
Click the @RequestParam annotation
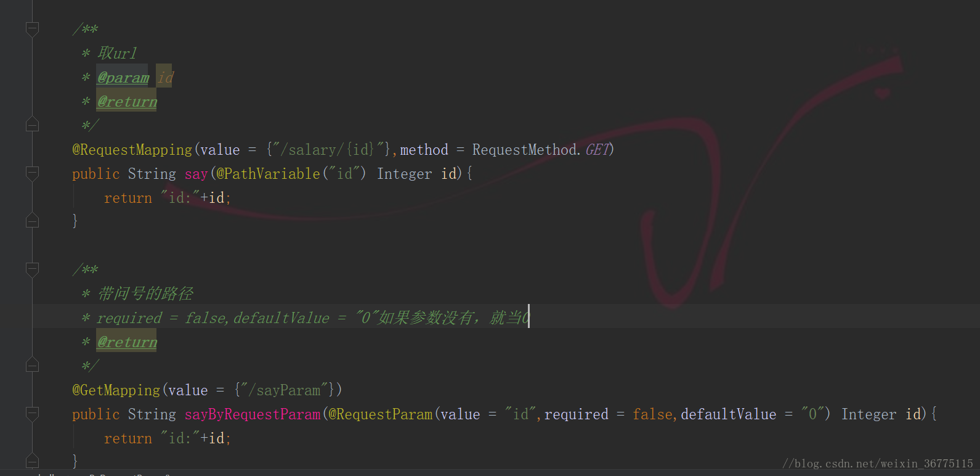[x=381, y=414]
